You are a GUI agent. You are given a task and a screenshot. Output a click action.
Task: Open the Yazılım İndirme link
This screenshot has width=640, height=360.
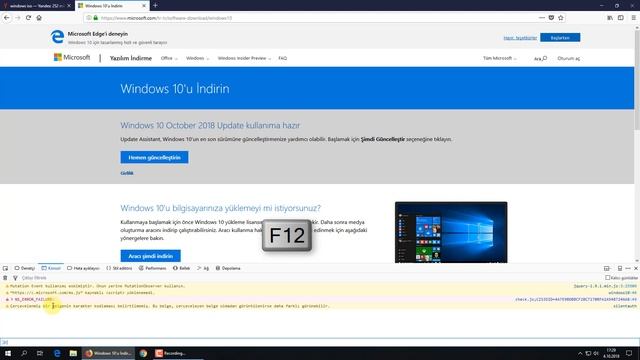point(131,58)
